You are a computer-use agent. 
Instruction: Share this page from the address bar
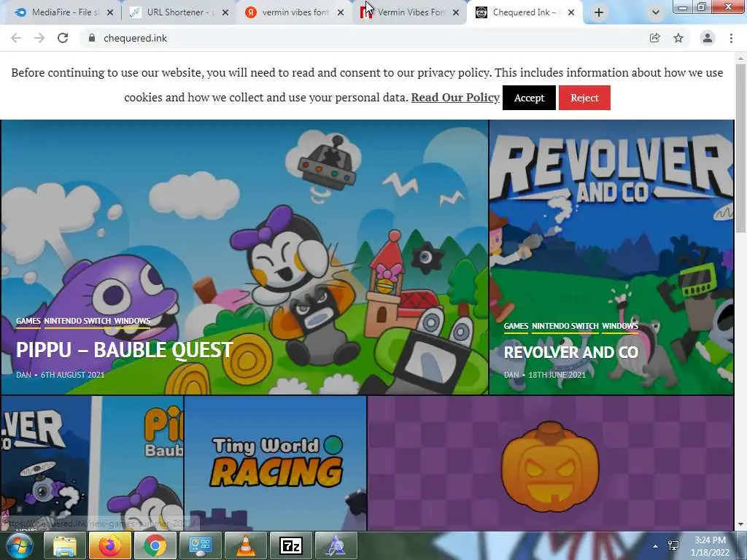tap(654, 38)
